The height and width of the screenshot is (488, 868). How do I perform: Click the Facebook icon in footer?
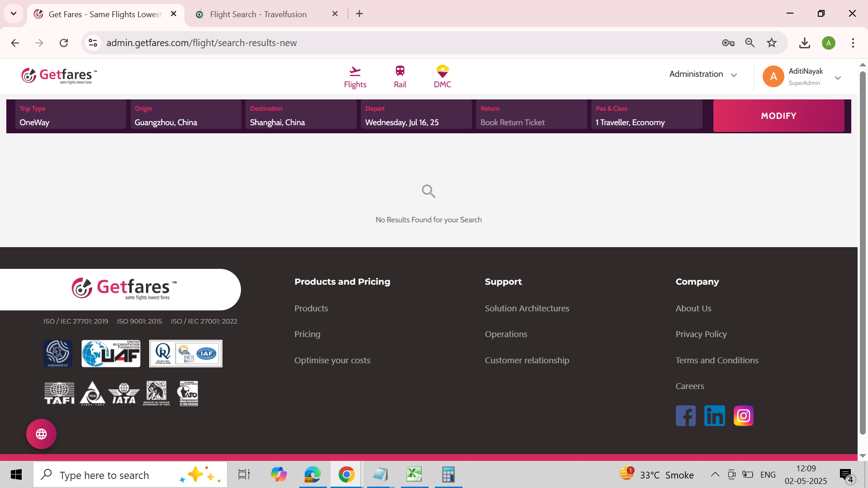(x=685, y=416)
